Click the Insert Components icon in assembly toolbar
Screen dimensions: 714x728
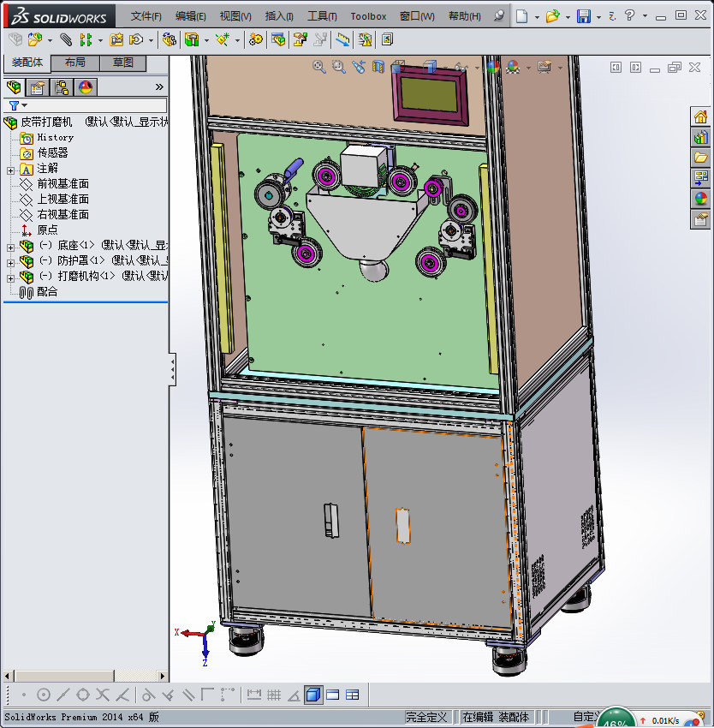point(35,40)
